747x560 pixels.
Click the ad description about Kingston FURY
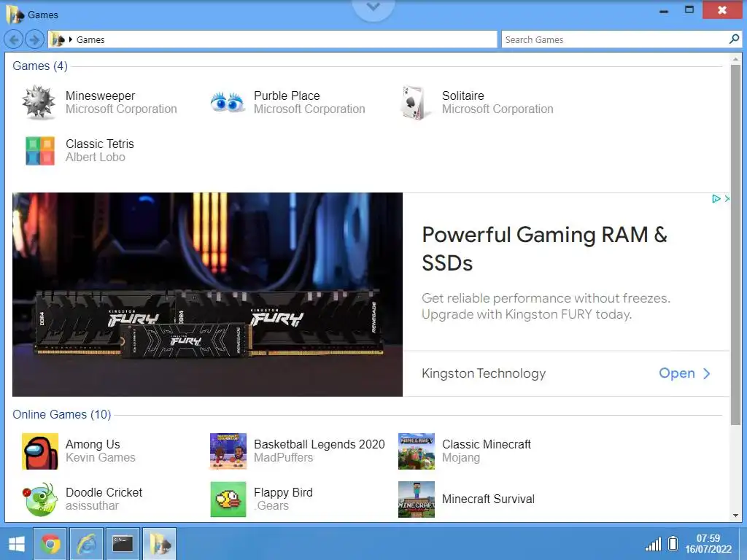[x=546, y=306]
